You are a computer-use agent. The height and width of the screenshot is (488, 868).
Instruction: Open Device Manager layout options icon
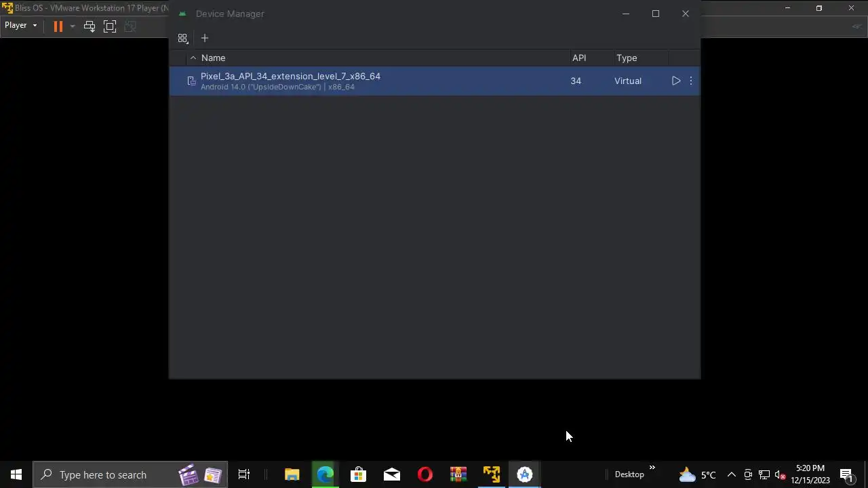tap(182, 39)
